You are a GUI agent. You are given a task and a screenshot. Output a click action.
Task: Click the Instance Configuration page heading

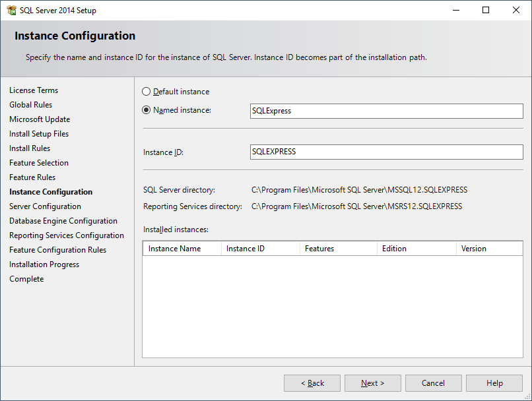coord(75,36)
